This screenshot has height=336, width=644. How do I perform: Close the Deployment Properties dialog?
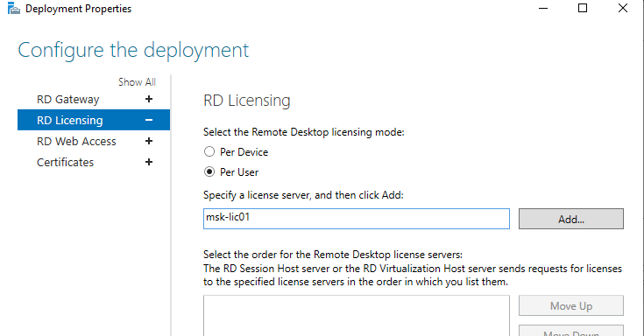point(623,8)
